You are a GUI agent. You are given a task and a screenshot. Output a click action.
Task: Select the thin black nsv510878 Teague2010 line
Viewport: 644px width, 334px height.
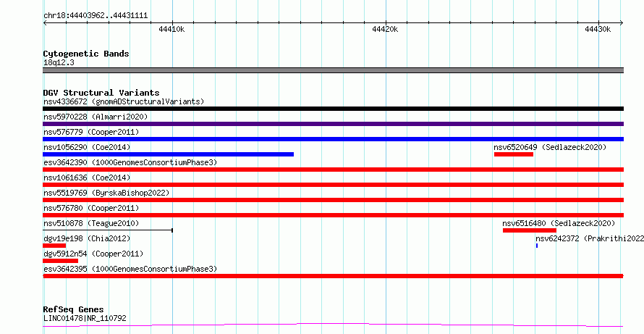click(108, 230)
